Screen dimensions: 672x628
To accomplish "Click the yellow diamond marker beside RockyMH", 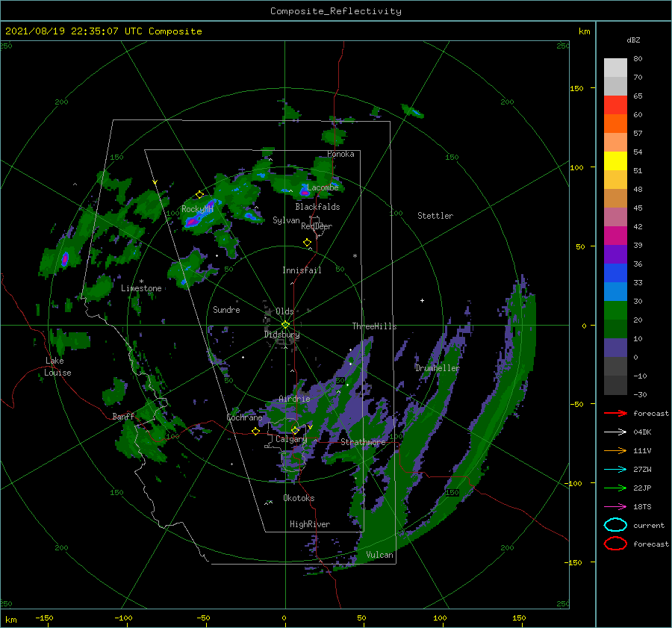I will [x=199, y=195].
